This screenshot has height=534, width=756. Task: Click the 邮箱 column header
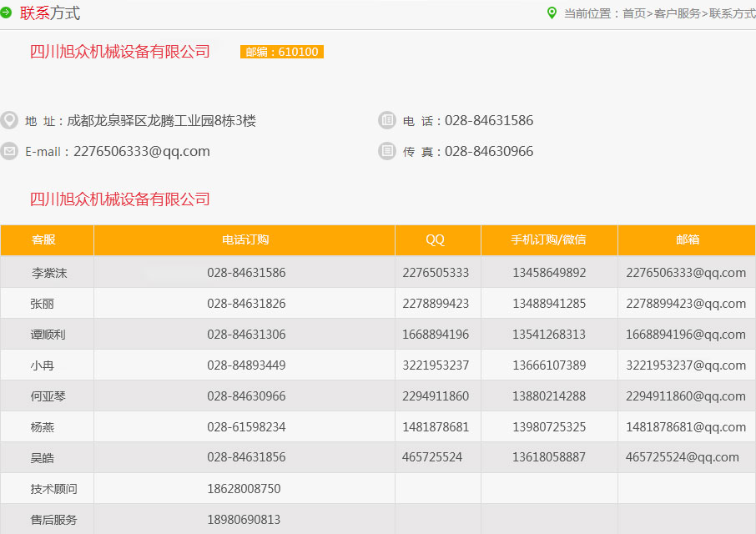pos(688,239)
